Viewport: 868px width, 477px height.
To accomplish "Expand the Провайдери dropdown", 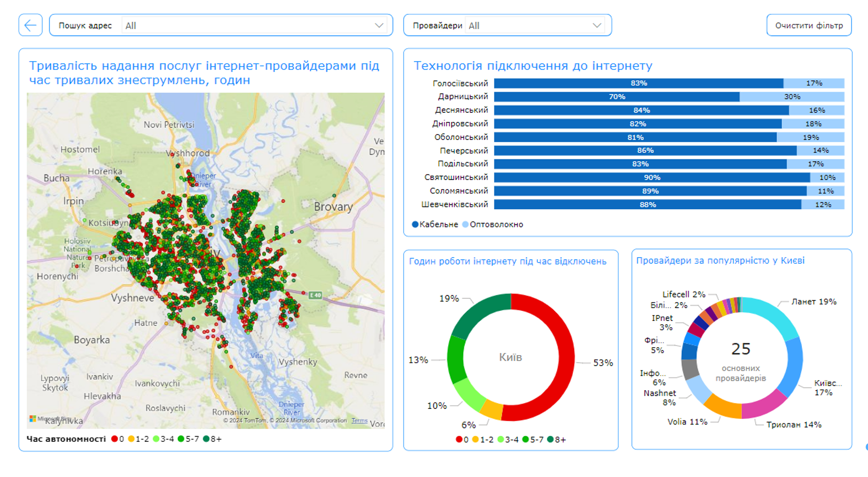I will click(x=534, y=26).
